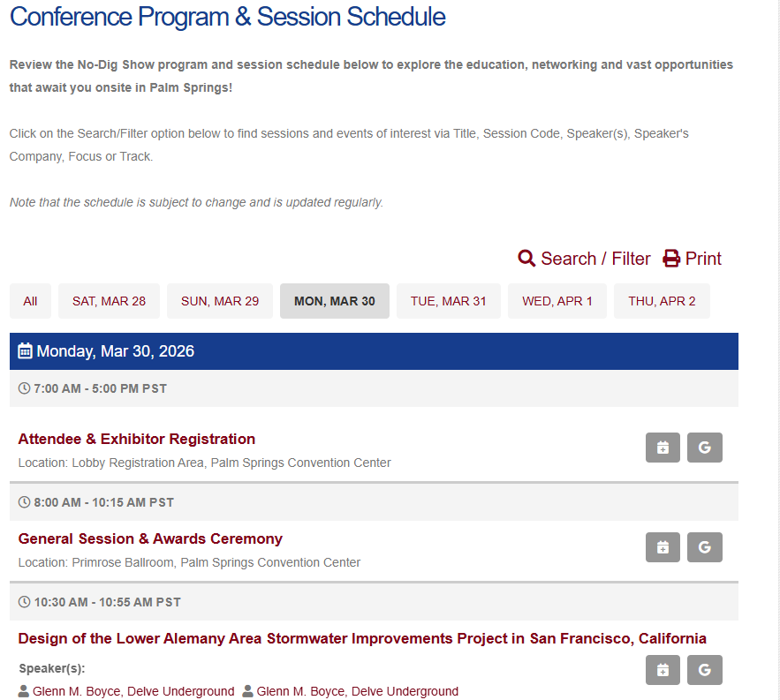This screenshot has height=700, width=780.
Task: Open Lower Alemany Stormwater Improvements session
Action: pos(362,638)
